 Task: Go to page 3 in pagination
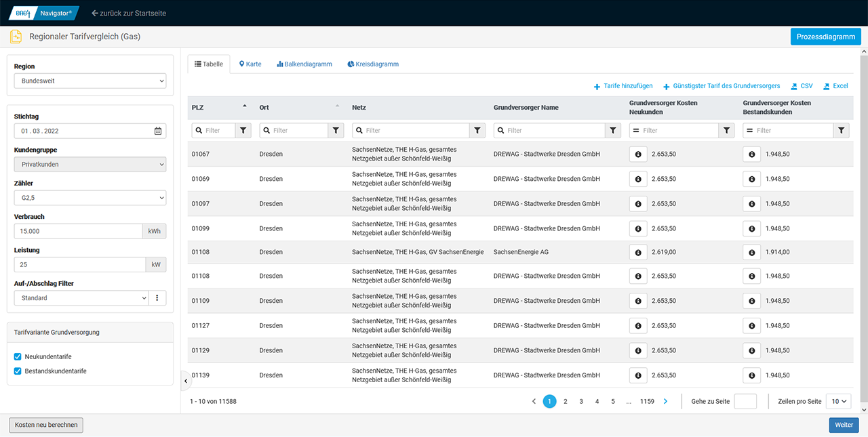pos(581,402)
